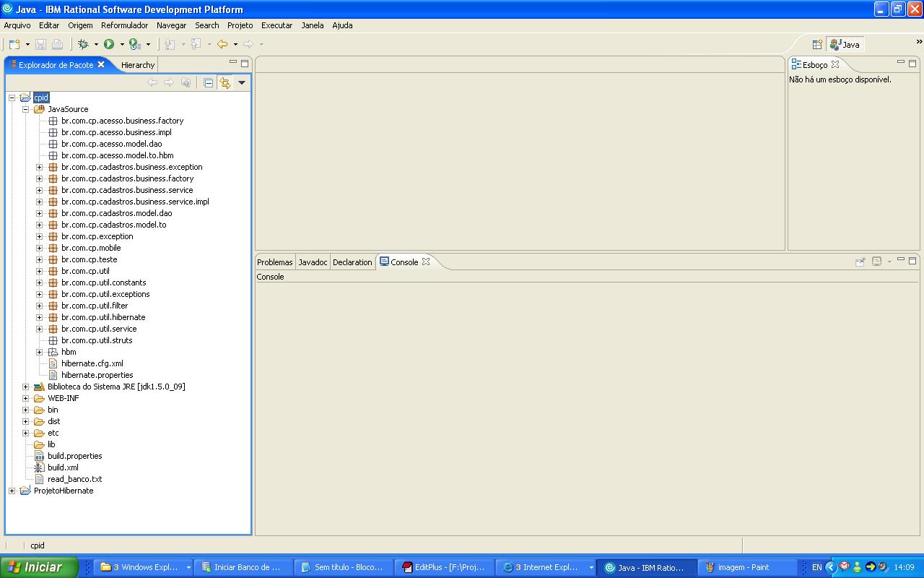Screen dimensions: 924x578
Task: Open dropdown next to Run icon
Action: pos(122,45)
